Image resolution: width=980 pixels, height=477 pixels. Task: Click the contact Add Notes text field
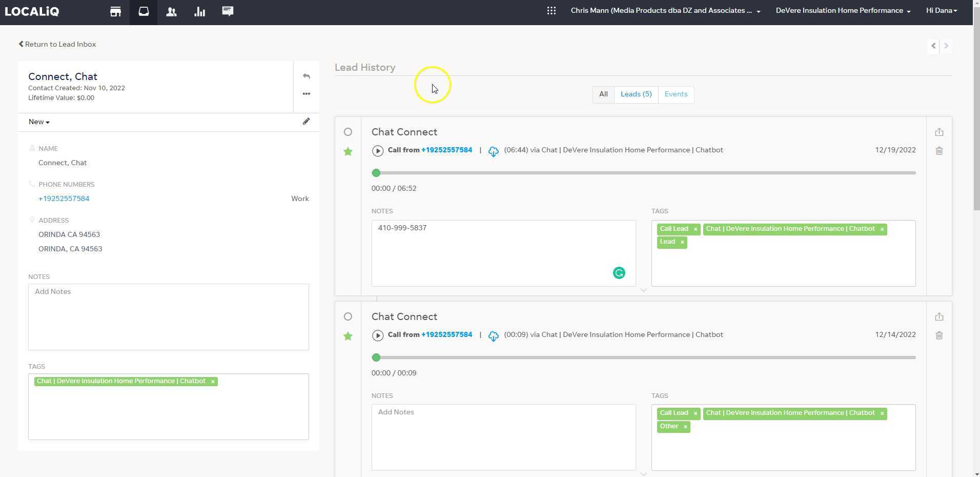[168, 316]
